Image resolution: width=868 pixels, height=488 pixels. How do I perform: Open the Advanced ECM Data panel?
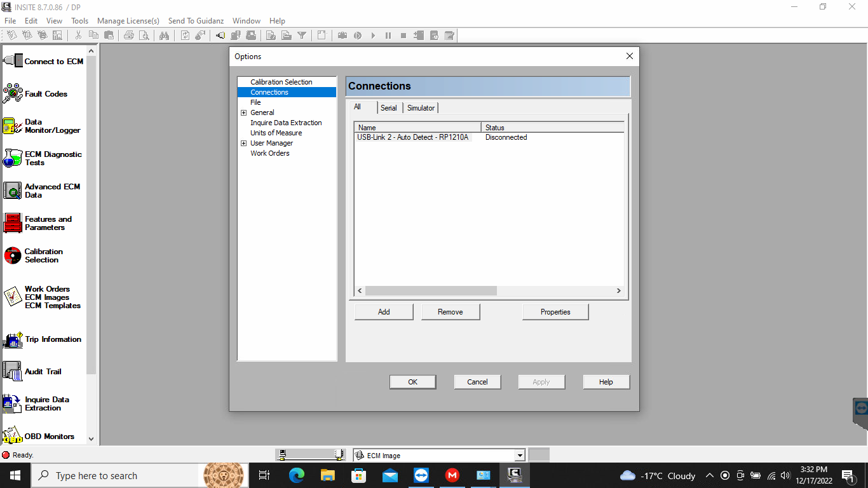pyautogui.click(x=43, y=191)
